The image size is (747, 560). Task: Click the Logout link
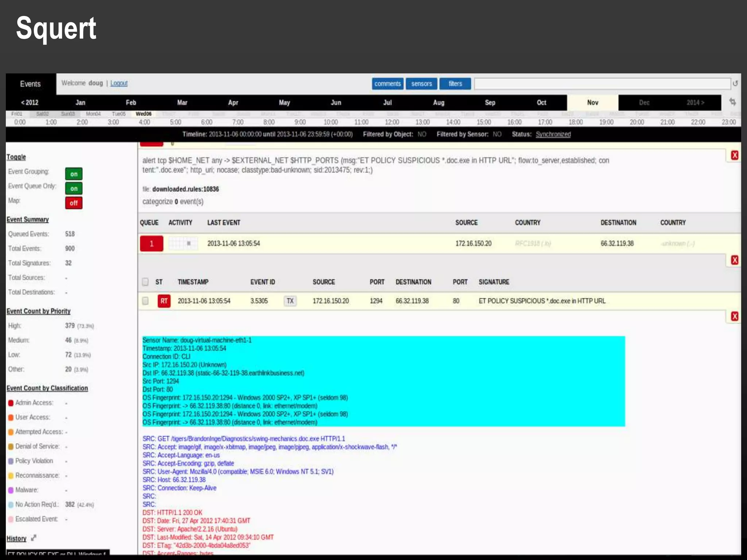(119, 83)
